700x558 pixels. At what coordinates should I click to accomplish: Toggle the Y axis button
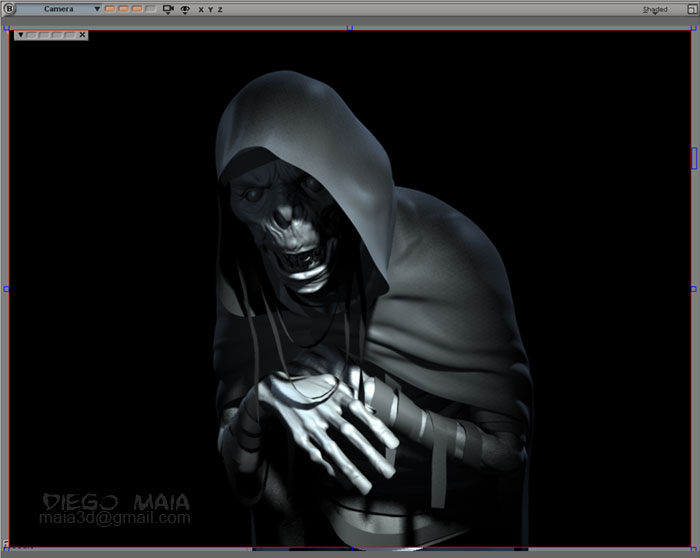[210, 9]
